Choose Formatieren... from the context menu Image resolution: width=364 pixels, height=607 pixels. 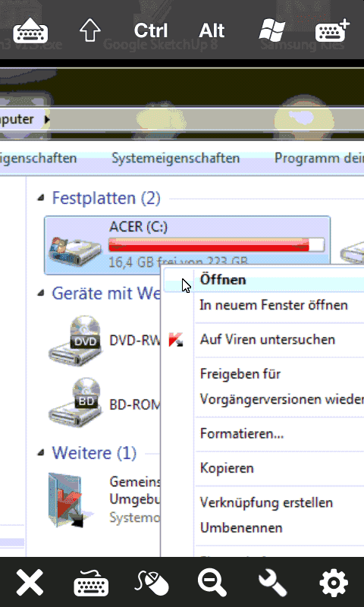(242, 433)
